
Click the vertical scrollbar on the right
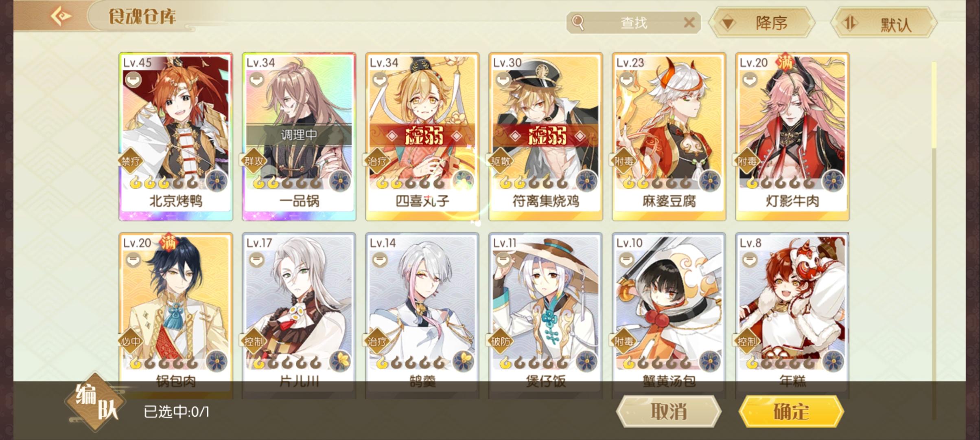[x=934, y=240]
